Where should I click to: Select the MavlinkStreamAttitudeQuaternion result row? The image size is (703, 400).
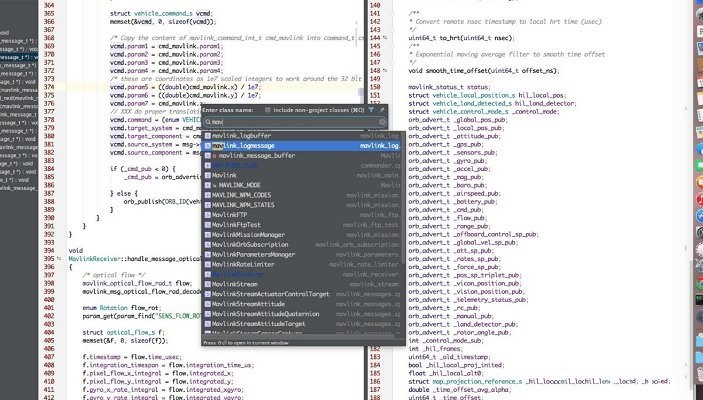(303, 314)
